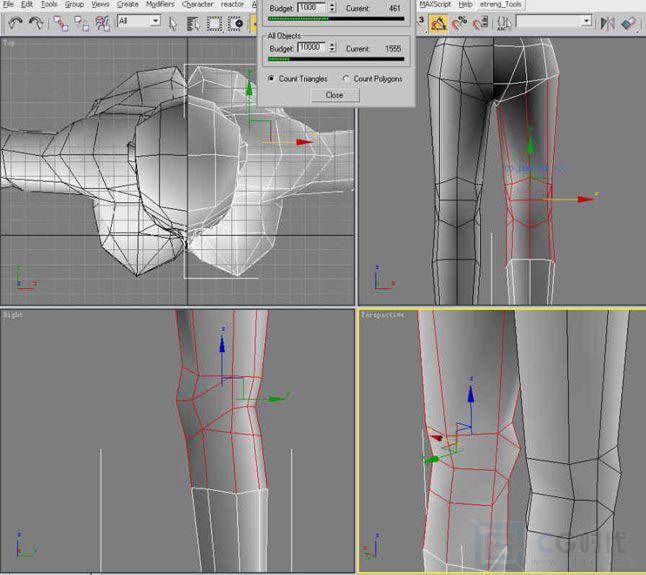The image size is (646, 575).
Task: Select the Bind to Space Warp tool
Action: (x=102, y=23)
